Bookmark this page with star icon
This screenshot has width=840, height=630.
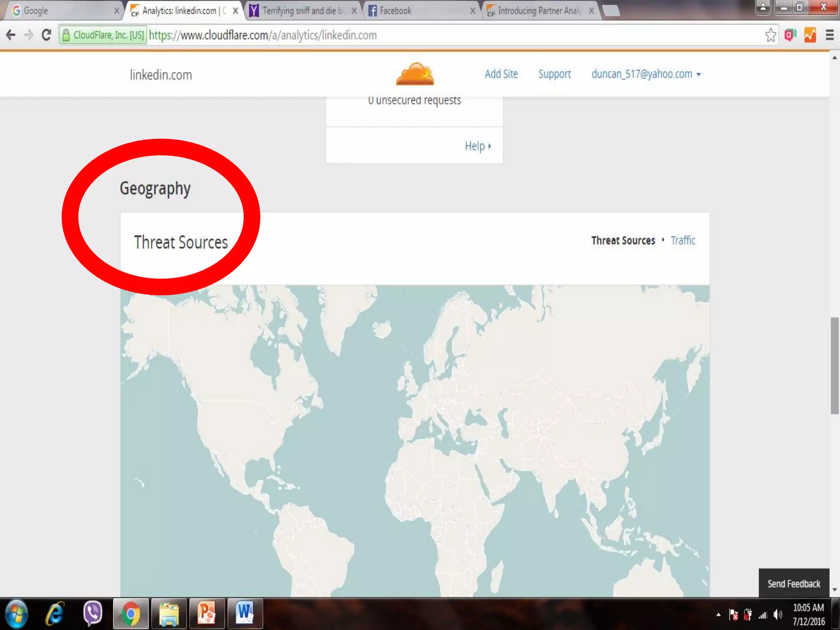tap(770, 35)
